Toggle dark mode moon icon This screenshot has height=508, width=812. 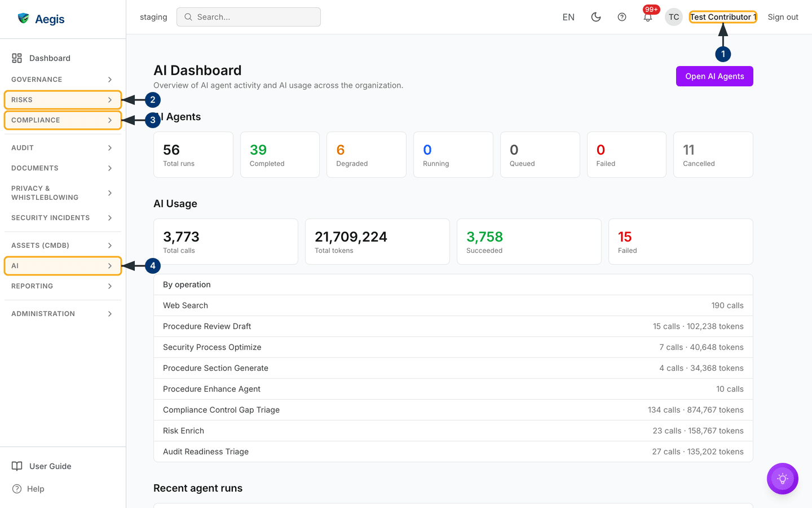pos(596,17)
